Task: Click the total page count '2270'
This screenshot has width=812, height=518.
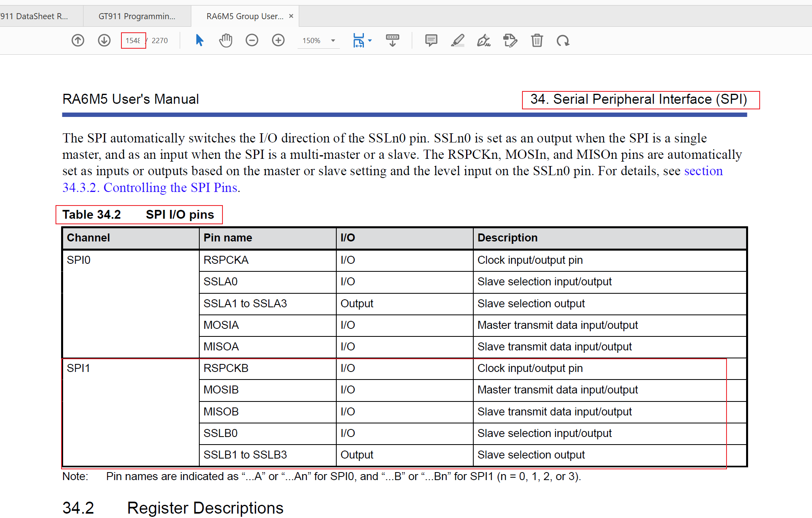Action: click(160, 40)
